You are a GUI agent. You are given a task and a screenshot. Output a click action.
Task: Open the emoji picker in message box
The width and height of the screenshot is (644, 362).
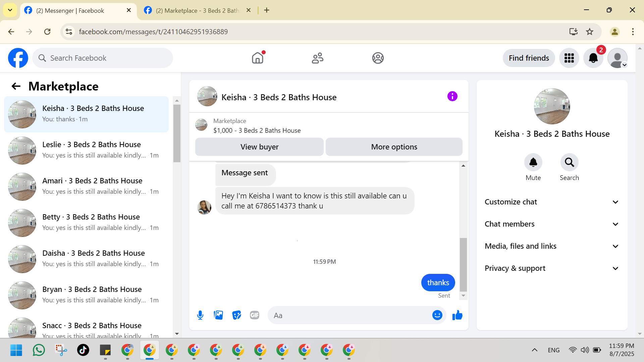pos(437,315)
